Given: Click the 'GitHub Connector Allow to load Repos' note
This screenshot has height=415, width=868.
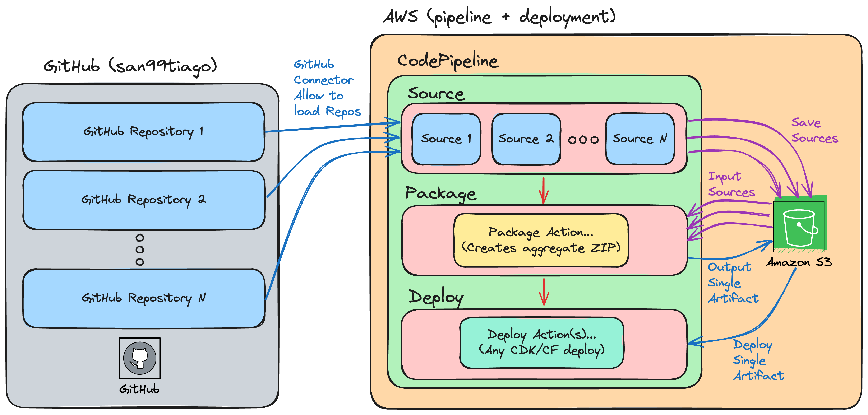Looking at the screenshot, I should pyautogui.click(x=327, y=88).
